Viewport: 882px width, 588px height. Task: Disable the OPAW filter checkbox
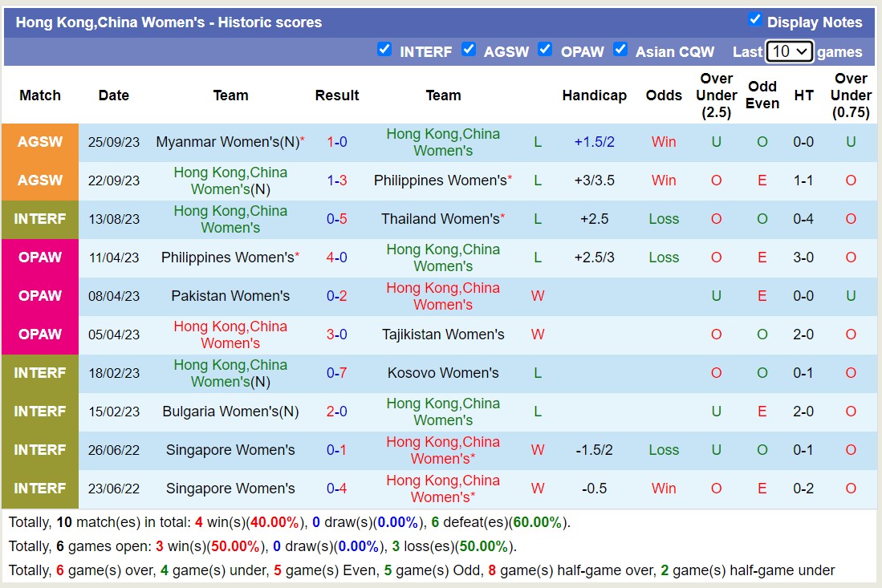pyautogui.click(x=545, y=50)
